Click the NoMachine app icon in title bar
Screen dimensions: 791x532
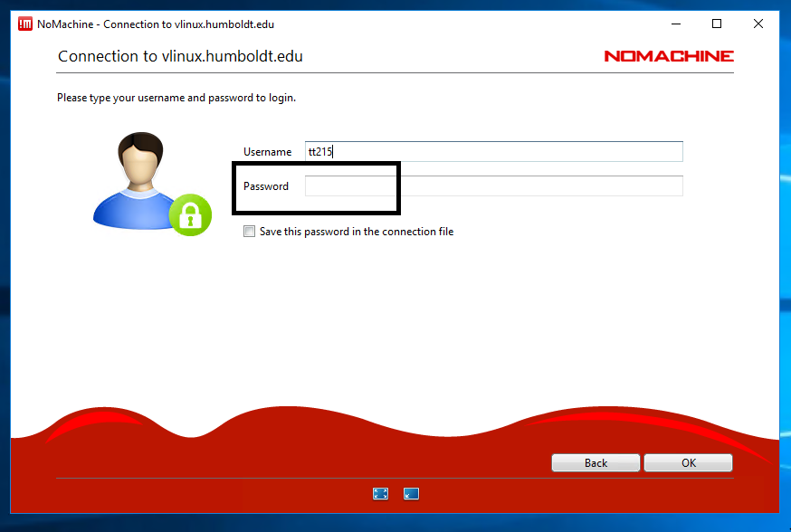coord(24,24)
